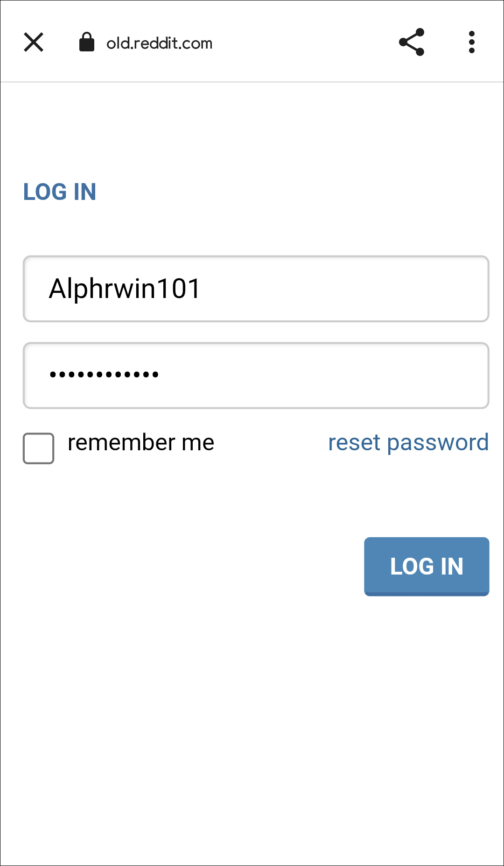Open the three-dot overflow menu
The image size is (504, 866).
472,43
